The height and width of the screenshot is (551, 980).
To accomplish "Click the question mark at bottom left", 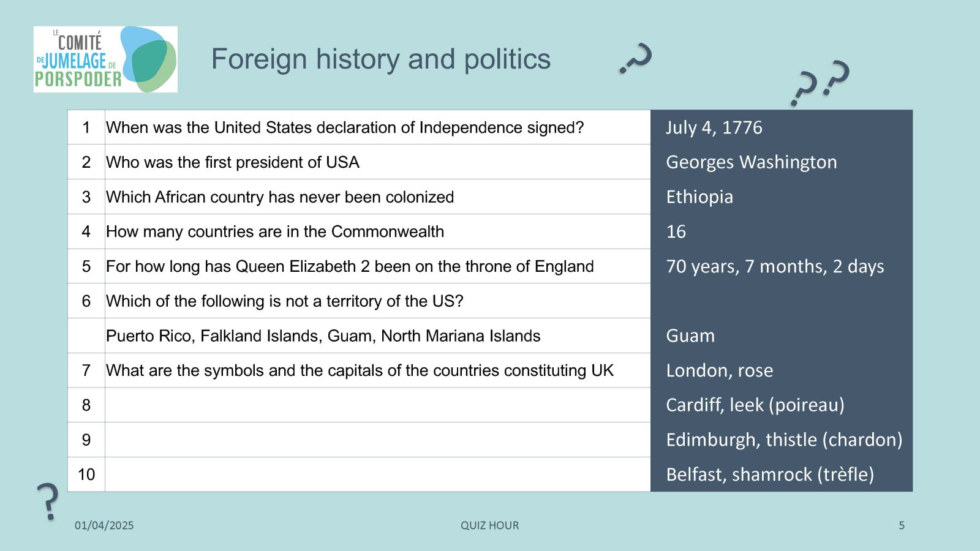I will pos(48,501).
